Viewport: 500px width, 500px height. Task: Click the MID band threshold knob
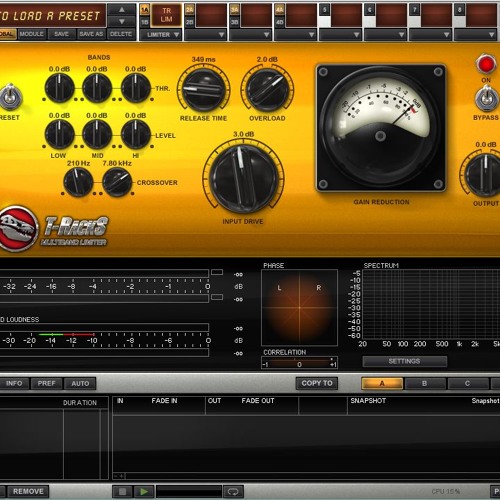coord(97,88)
